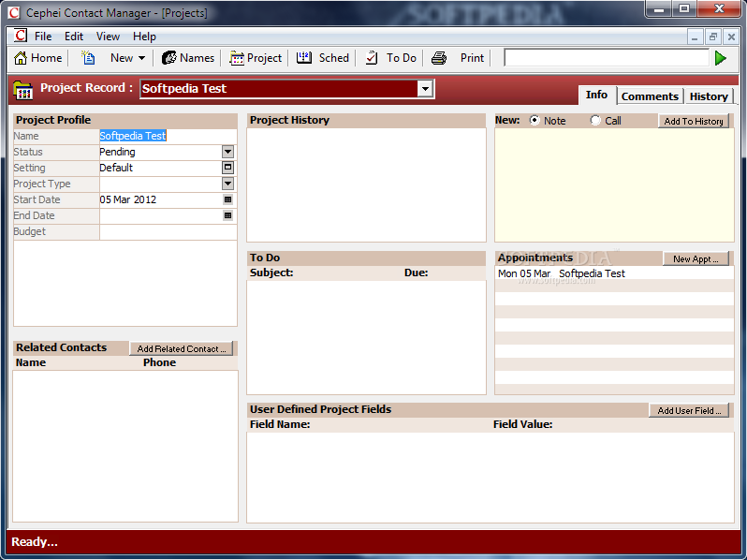This screenshot has width=747, height=560.
Task: Click the Cephei logo icon in menu bar
Action: click(x=21, y=36)
